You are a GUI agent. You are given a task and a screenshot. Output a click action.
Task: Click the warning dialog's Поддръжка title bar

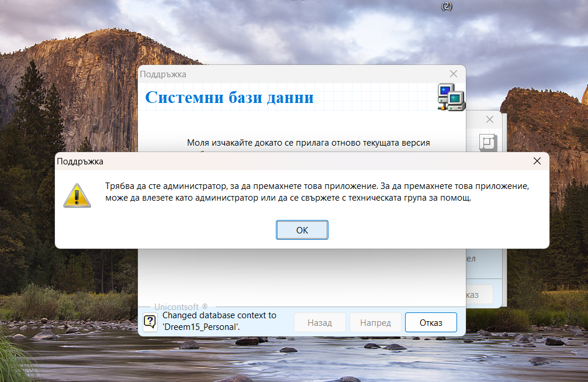292,161
